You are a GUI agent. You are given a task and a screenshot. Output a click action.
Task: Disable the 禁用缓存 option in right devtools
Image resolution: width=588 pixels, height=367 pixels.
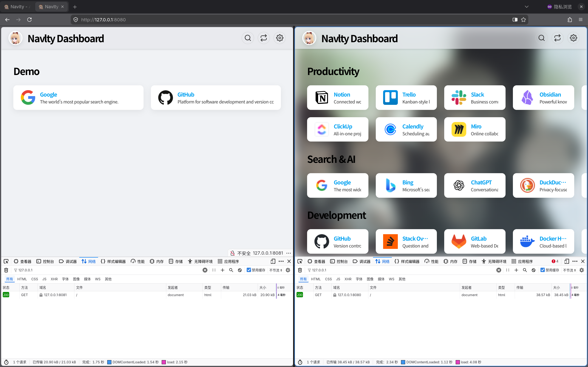click(543, 270)
